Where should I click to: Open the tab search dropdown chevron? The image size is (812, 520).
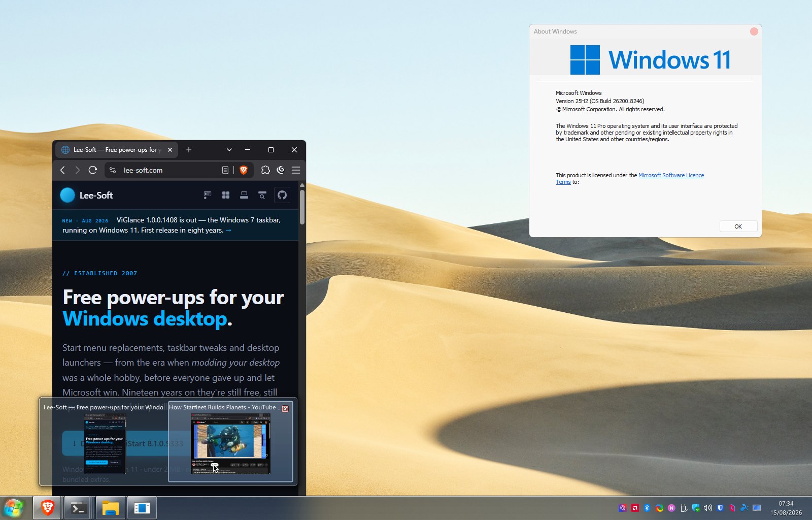coord(229,150)
